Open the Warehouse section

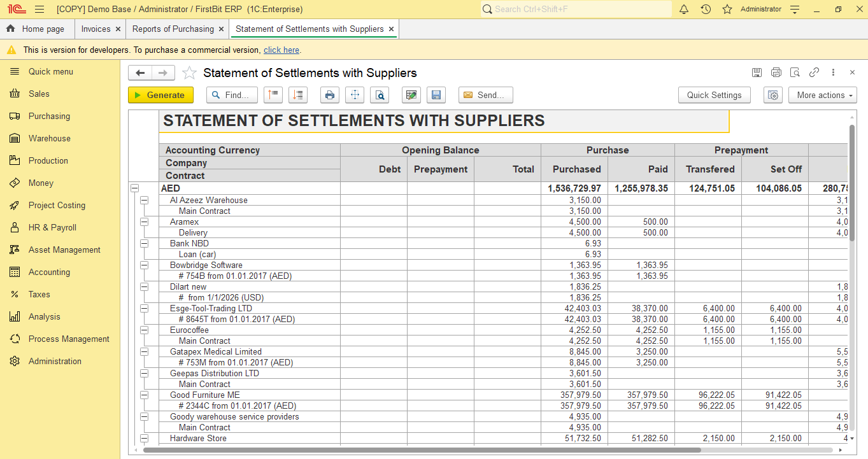click(x=50, y=138)
